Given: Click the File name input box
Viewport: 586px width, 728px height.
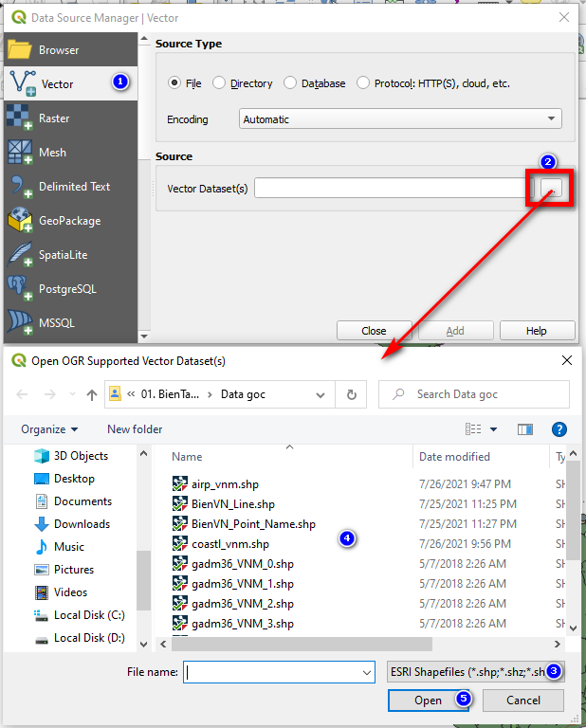Looking at the screenshot, I should [279, 672].
